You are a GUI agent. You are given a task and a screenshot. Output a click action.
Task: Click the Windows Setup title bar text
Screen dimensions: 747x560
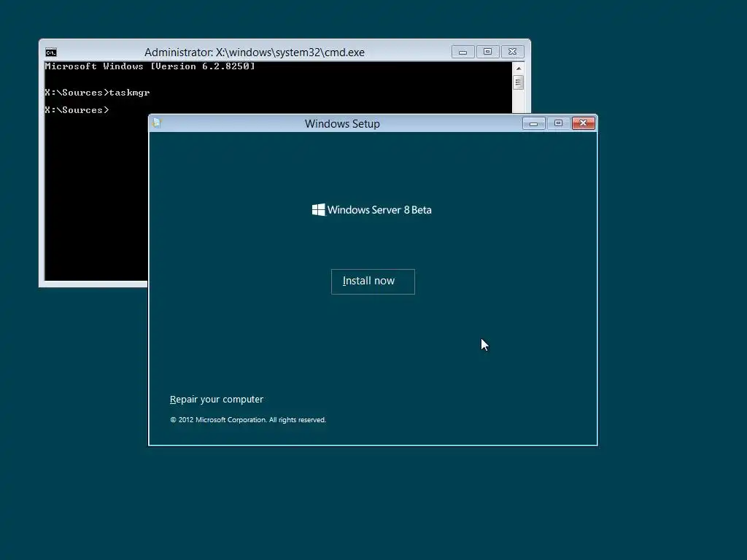click(342, 124)
